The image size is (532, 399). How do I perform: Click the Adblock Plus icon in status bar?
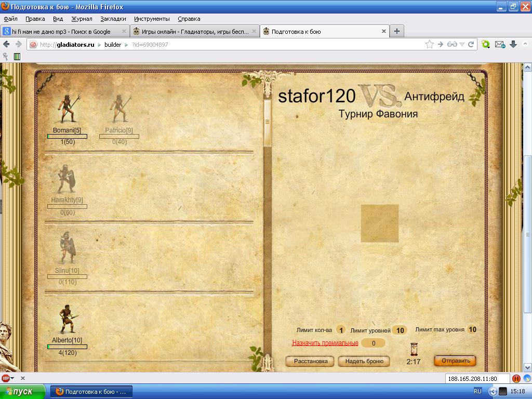click(x=5, y=378)
